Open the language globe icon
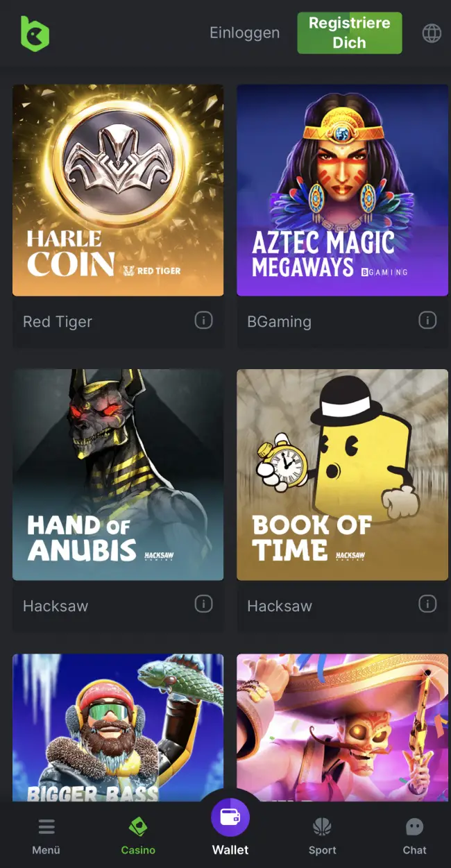Screen dimensions: 451x868 [432, 33]
